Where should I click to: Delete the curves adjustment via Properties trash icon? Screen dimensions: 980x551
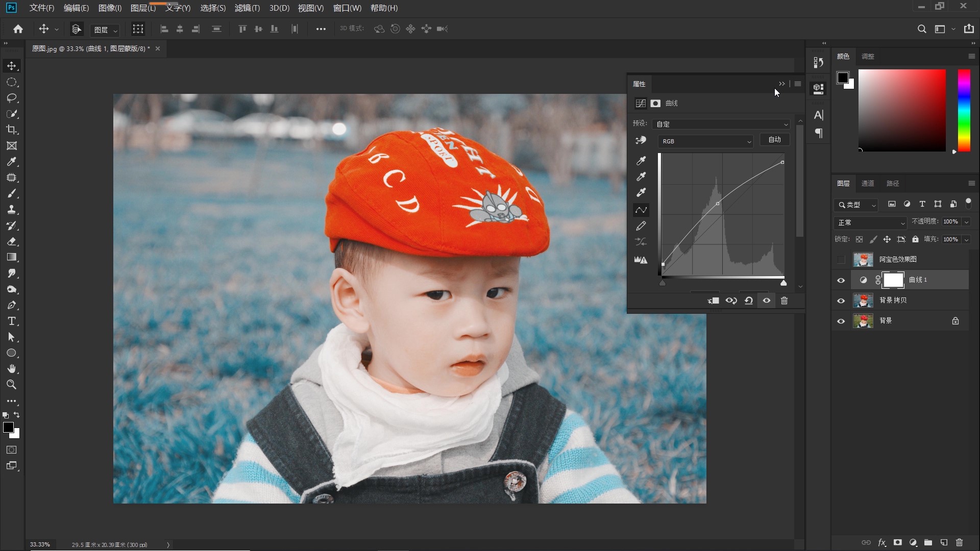click(x=785, y=301)
